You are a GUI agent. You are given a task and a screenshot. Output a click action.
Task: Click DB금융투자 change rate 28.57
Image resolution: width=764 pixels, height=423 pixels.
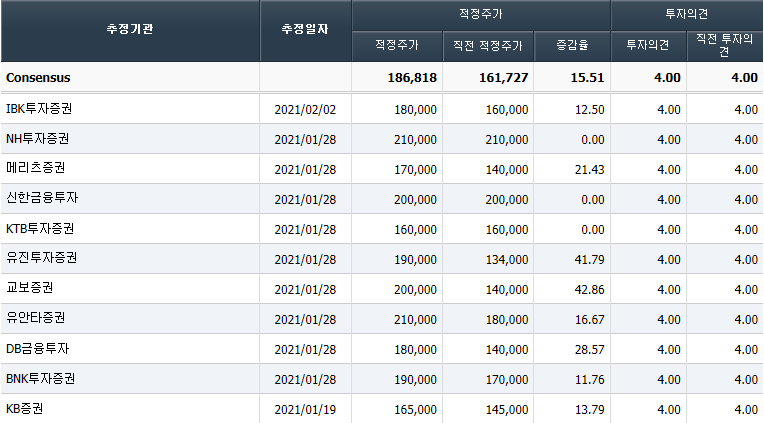tap(590, 349)
